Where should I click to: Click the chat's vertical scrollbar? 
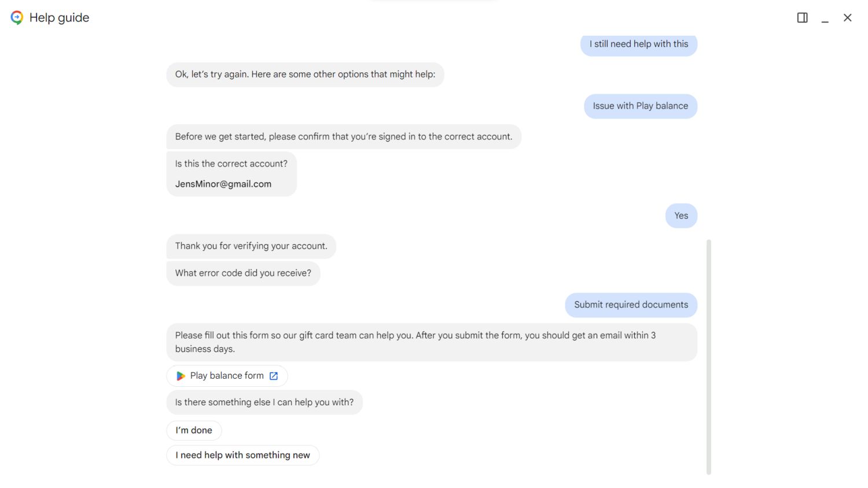(x=708, y=357)
